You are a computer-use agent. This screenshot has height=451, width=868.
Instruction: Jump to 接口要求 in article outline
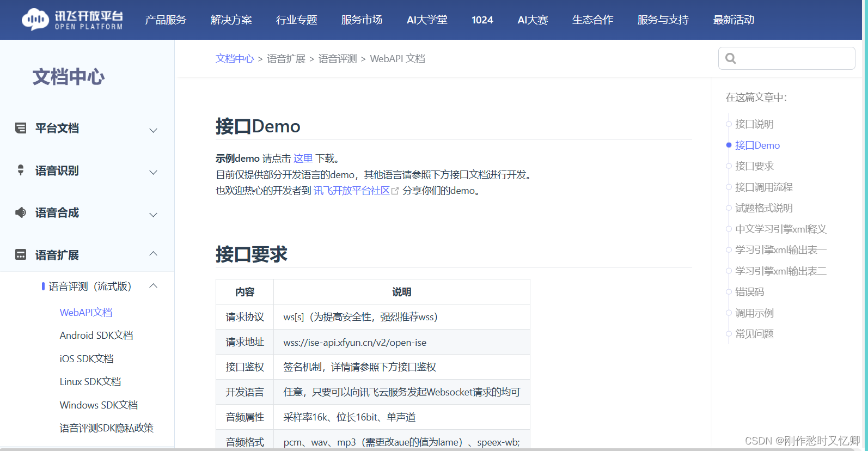754,166
